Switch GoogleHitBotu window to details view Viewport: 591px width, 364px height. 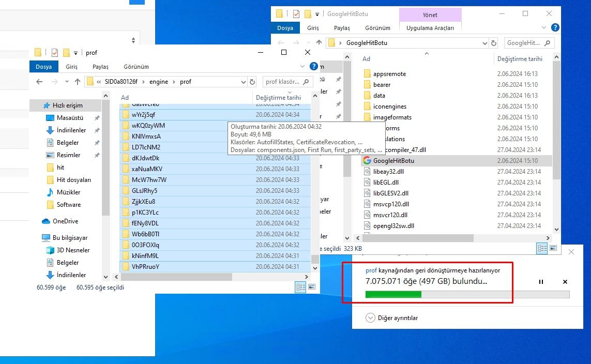click(542, 248)
